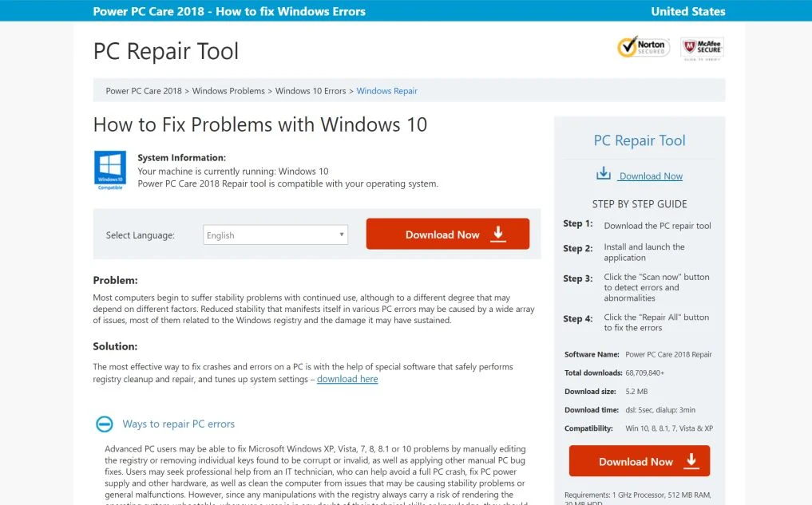Click the 'System Information:' label
812x505 pixels.
182,158
